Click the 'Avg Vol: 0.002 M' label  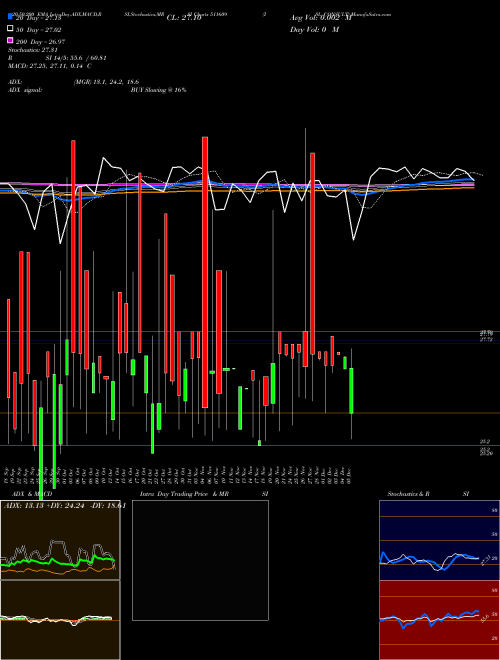pyautogui.click(x=321, y=18)
